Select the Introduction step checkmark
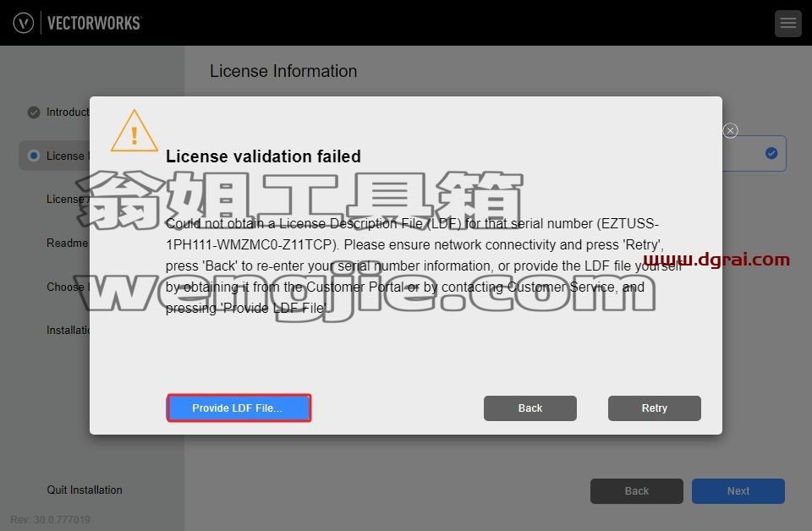The height and width of the screenshot is (531, 812). click(x=34, y=112)
